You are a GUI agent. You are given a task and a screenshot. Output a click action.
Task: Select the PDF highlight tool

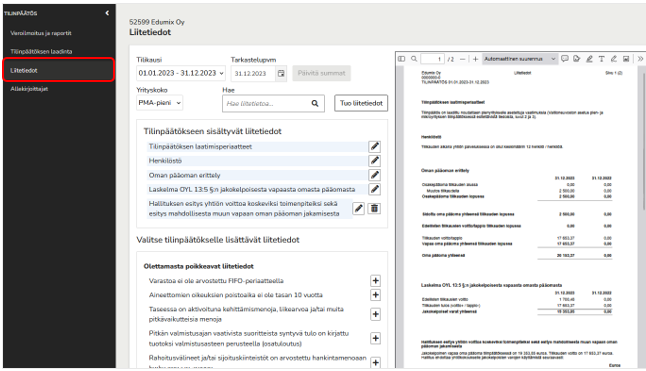click(590, 59)
